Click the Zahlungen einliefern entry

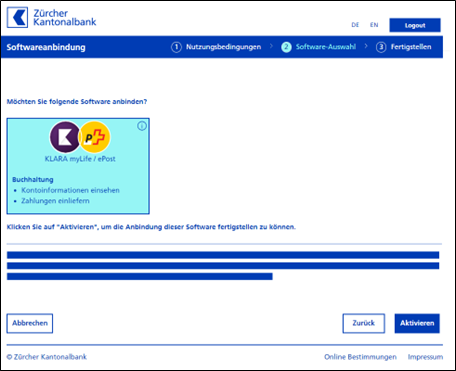[55, 201]
